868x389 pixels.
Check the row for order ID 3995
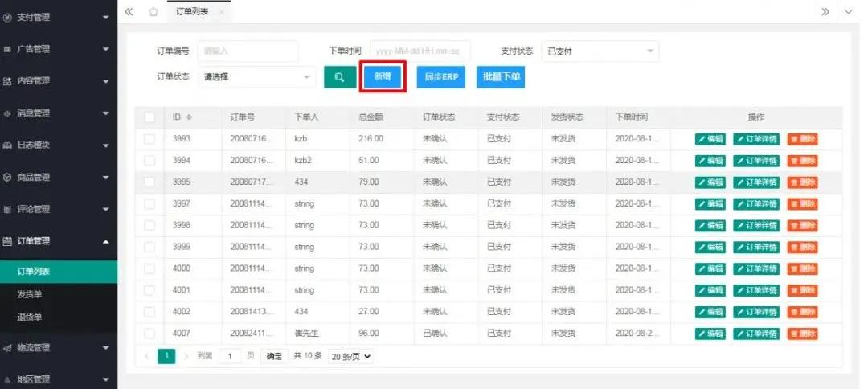149,182
